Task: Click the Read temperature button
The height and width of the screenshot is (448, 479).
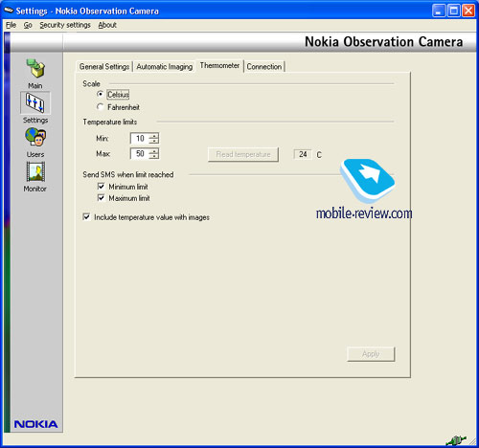Action: tap(243, 154)
